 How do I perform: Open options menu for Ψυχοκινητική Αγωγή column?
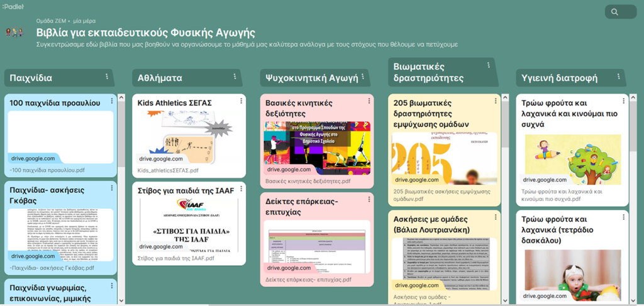pos(364,77)
